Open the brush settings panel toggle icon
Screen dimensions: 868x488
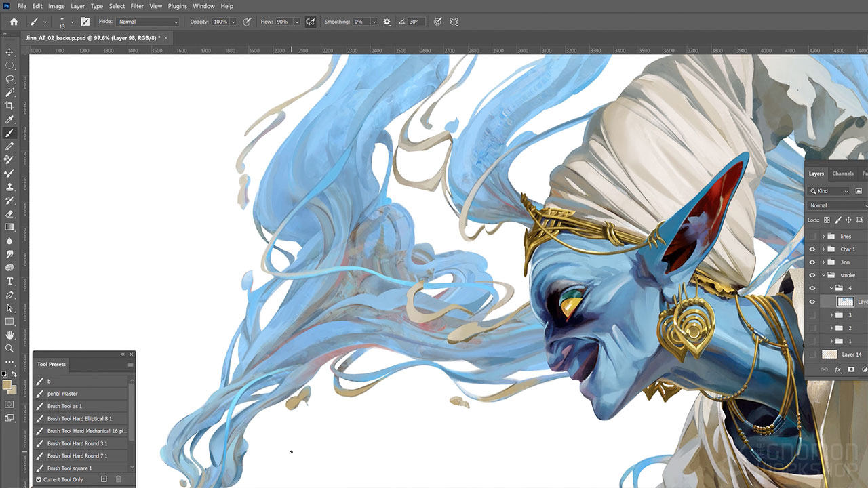(85, 22)
